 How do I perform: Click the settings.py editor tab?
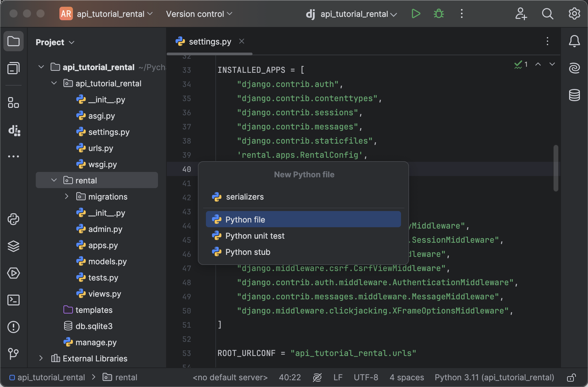tap(209, 41)
